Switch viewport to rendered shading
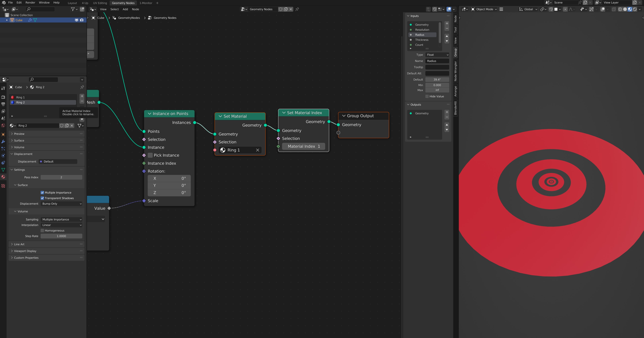644x338 pixels. [635, 9]
